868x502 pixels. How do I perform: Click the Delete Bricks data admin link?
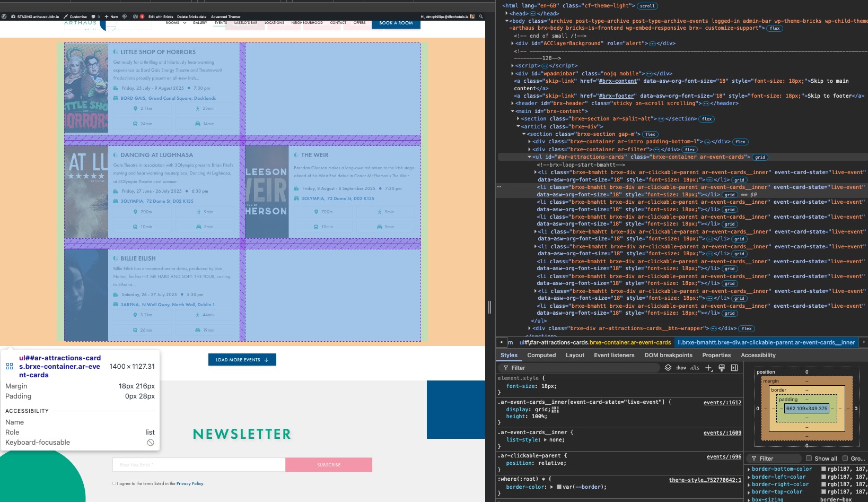(191, 16)
